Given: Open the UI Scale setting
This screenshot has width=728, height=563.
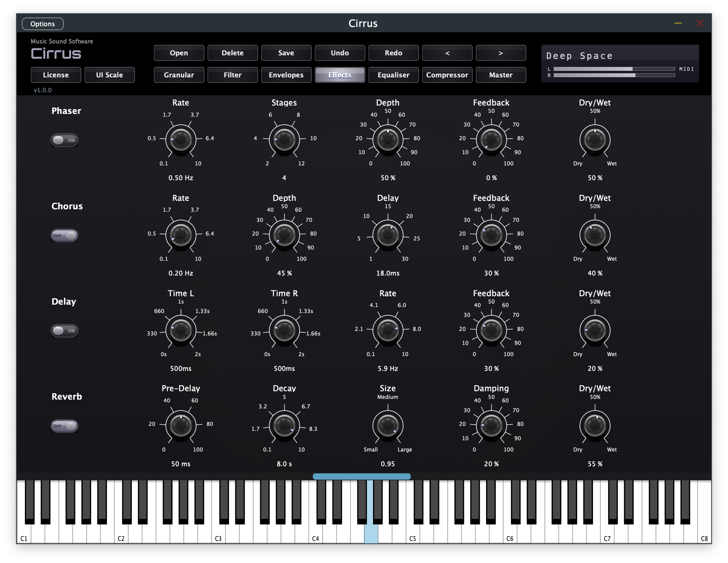Looking at the screenshot, I should [x=109, y=75].
